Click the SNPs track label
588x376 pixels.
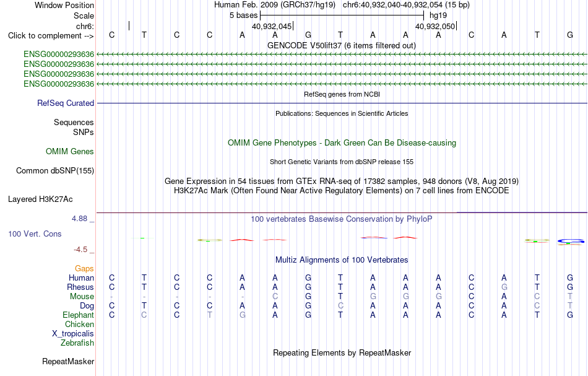click(84, 132)
